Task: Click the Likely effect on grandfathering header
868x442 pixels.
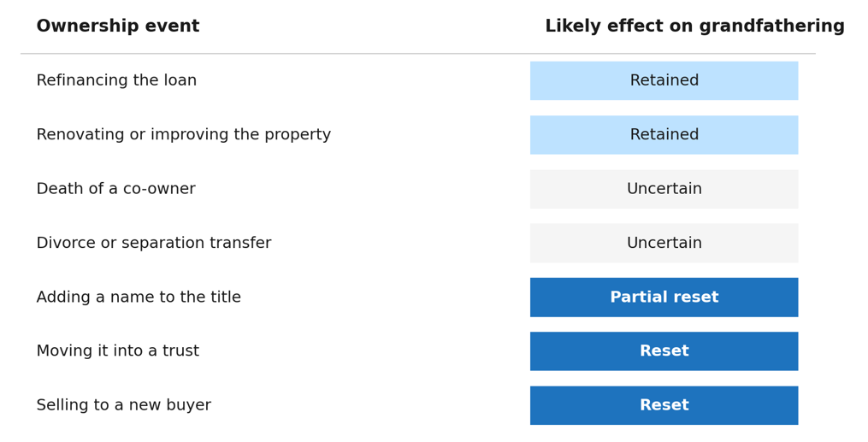Action: [694, 26]
